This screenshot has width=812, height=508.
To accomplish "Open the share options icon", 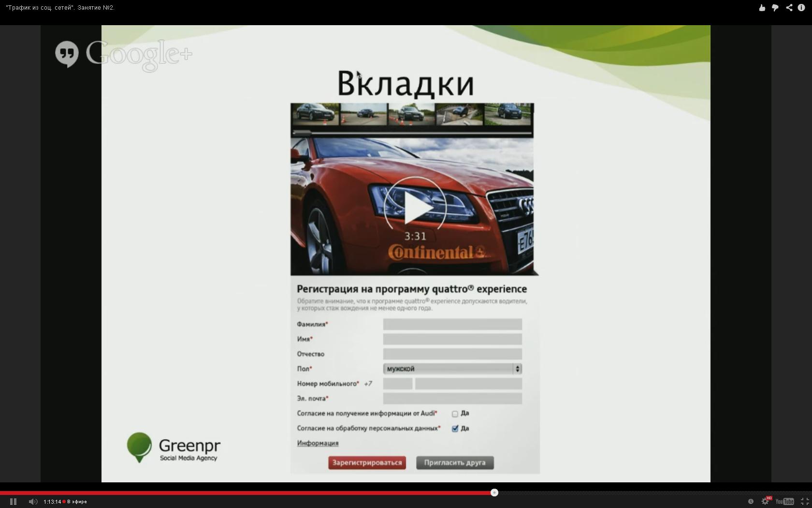I will 789,8.
